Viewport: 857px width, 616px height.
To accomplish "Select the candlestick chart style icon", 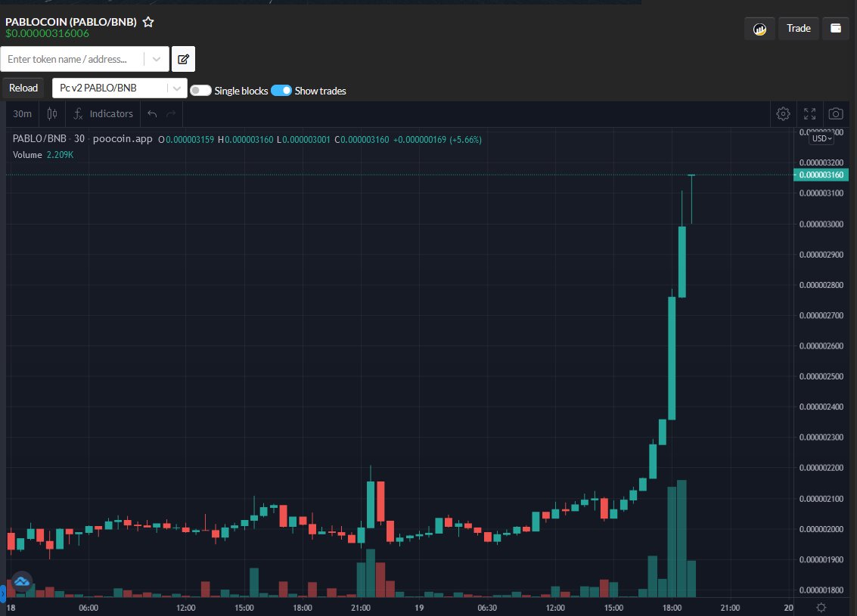I will 51,113.
